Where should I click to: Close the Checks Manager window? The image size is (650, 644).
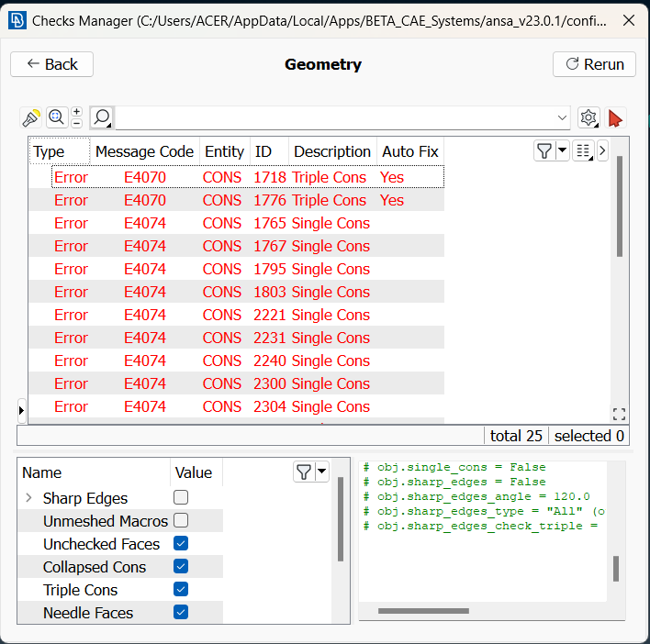click(629, 20)
